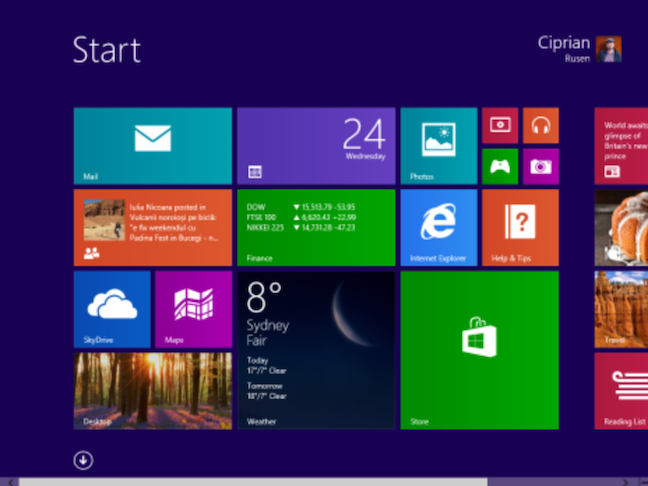Show all apps with the down arrow button

pyautogui.click(x=83, y=460)
